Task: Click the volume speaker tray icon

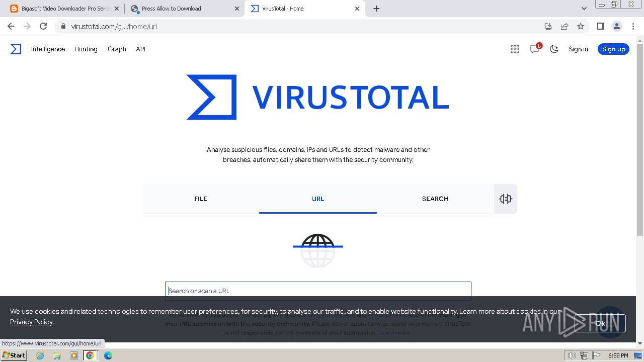Action: tap(572, 355)
